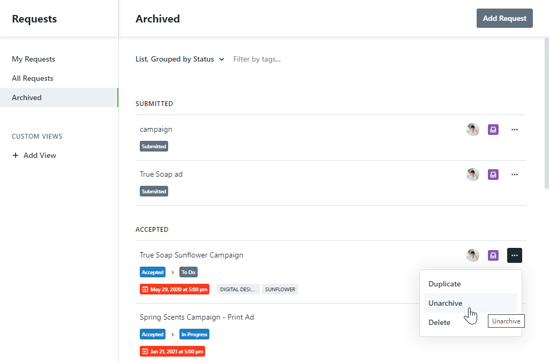Image resolution: width=550 pixels, height=363 pixels.
Task: Click the May 29, 2020 due date badge
Action: click(175, 289)
